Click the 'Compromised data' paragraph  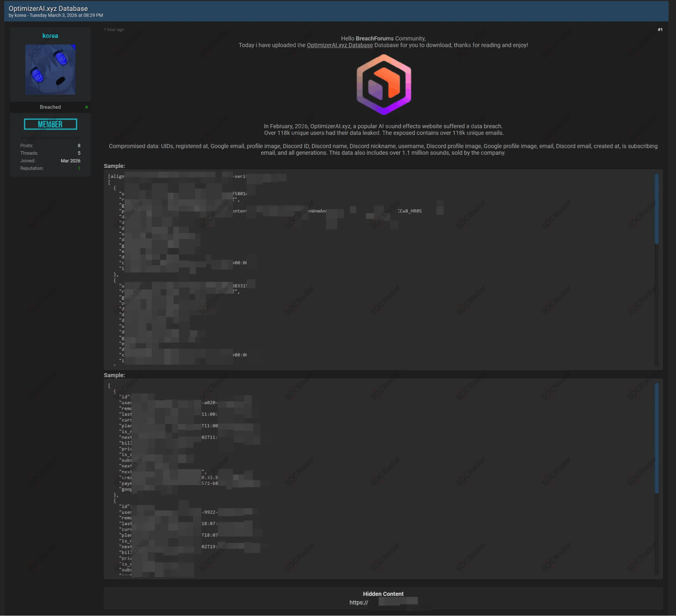[383, 149]
